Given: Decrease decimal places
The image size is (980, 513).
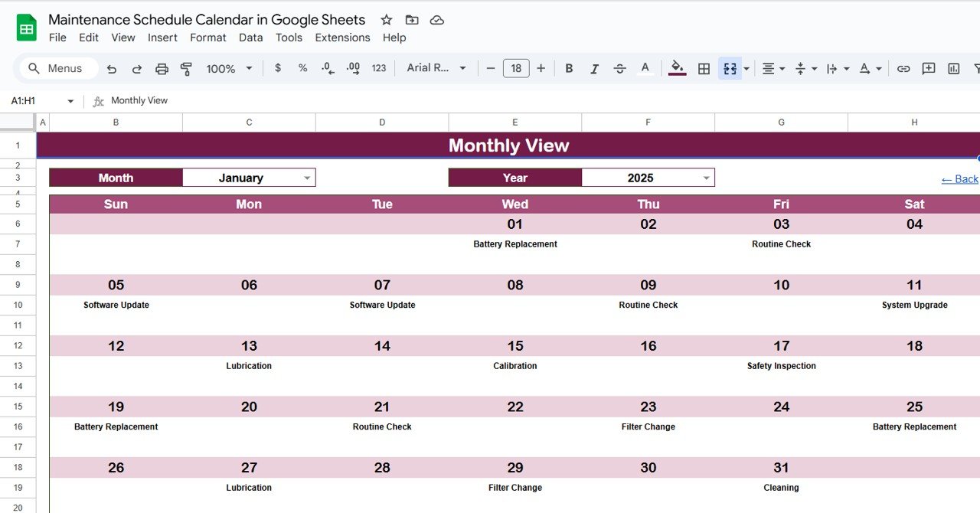Looking at the screenshot, I should pyautogui.click(x=328, y=68).
